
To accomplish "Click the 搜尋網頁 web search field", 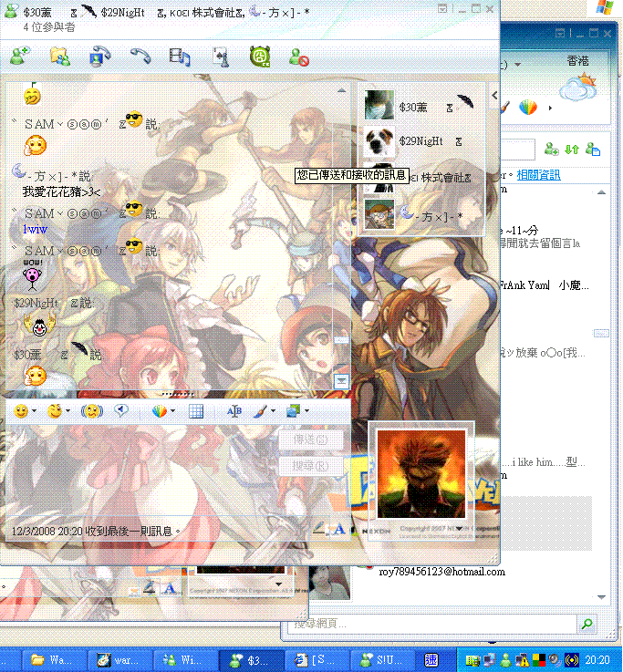I will tap(429, 624).
